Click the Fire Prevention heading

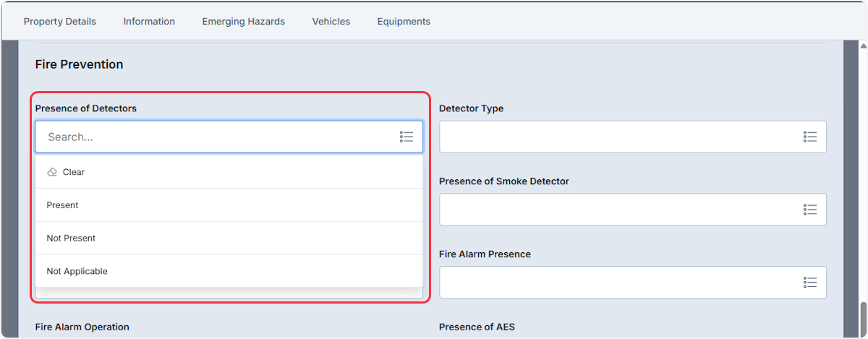79,64
